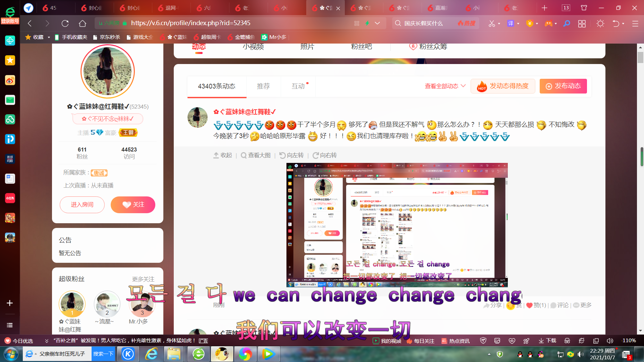Image resolution: width=644 pixels, height=362 pixels.
Task: Open the translate (译) tool
Action: pyautogui.click(x=511, y=23)
